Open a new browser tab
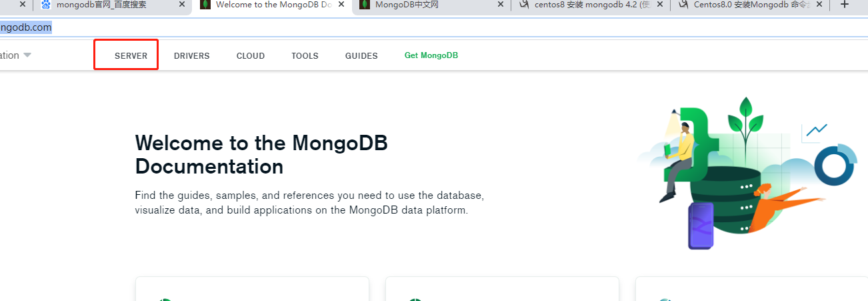The width and height of the screenshot is (868, 301). pyautogui.click(x=845, y=5)
